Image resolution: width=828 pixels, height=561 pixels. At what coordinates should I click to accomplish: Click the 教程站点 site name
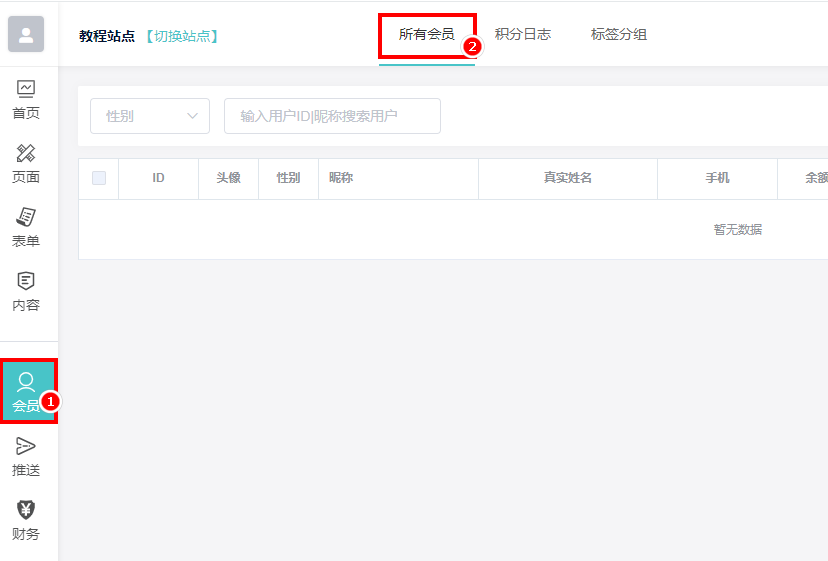(107, 36)
